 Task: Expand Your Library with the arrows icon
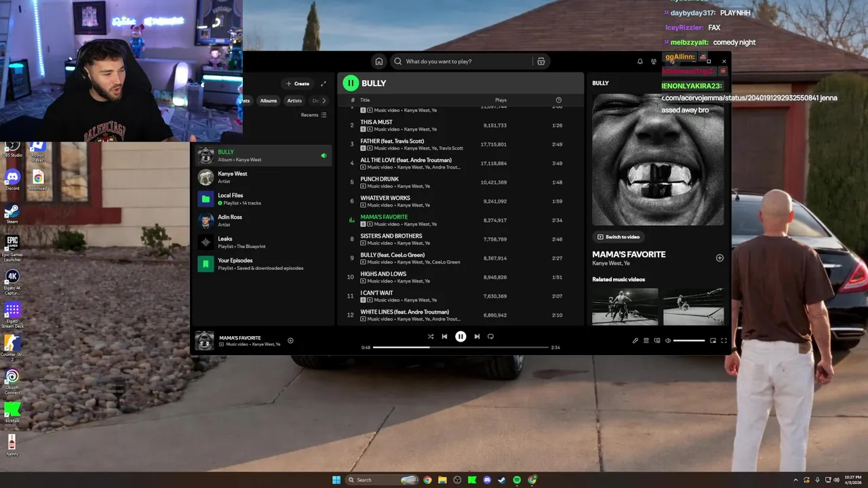(323, 83)
